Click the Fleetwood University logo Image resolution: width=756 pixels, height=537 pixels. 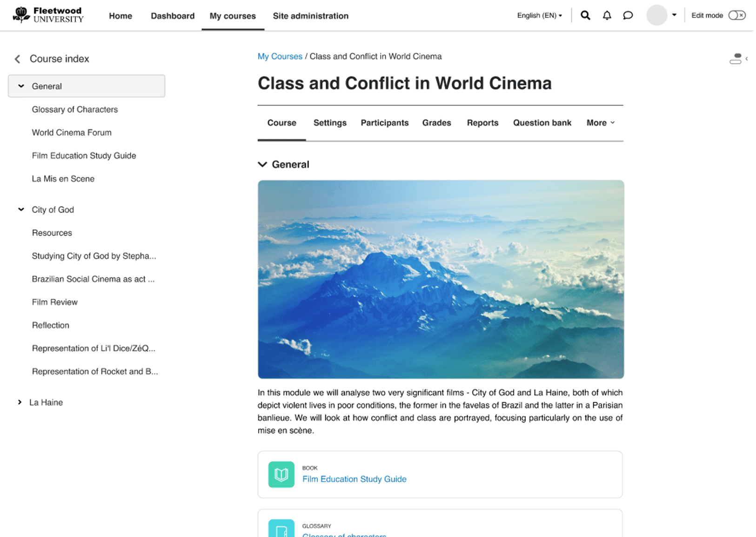click(x=48, y=15)
